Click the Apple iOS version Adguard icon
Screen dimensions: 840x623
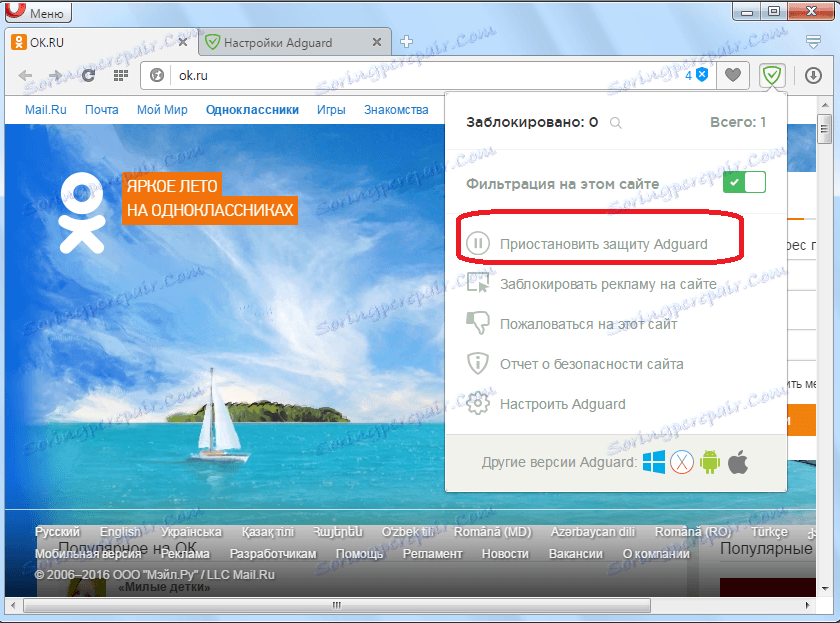click(738, 462)
